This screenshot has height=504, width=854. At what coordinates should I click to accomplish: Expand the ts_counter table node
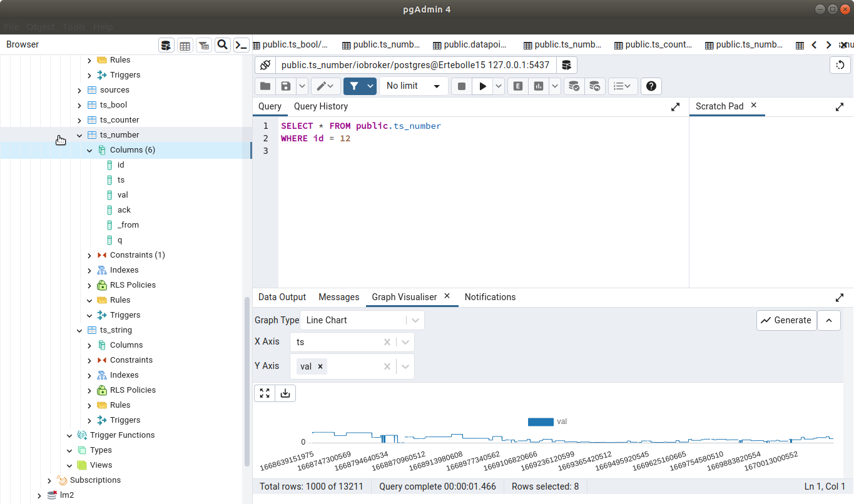coord(79,120)
